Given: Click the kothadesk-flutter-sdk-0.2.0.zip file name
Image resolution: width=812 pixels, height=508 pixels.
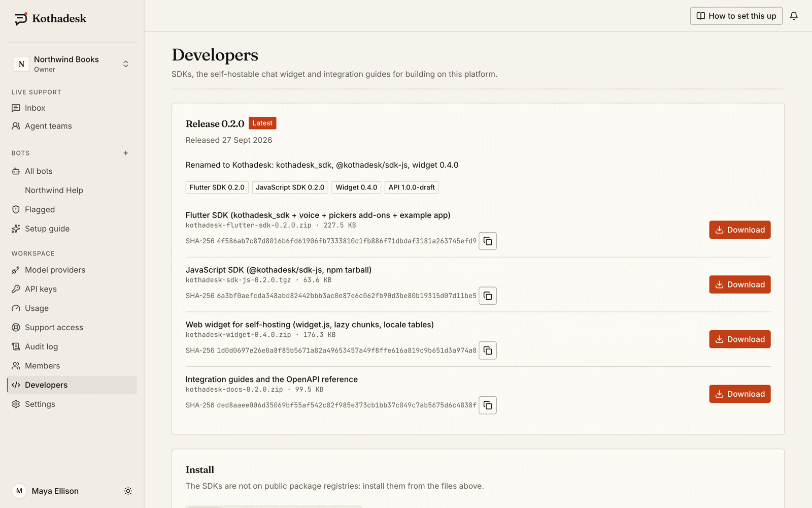Looking at the screenshot, I should coord(249,225).
